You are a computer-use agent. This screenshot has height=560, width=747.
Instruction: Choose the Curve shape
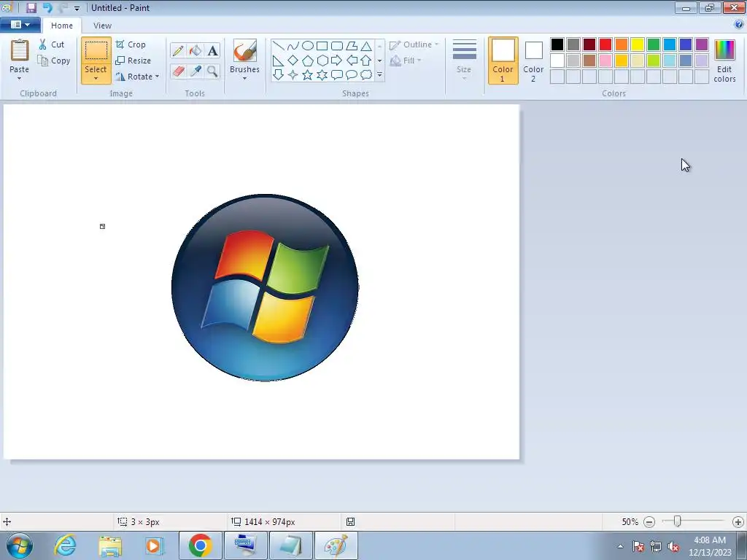[x=293, y=46]
